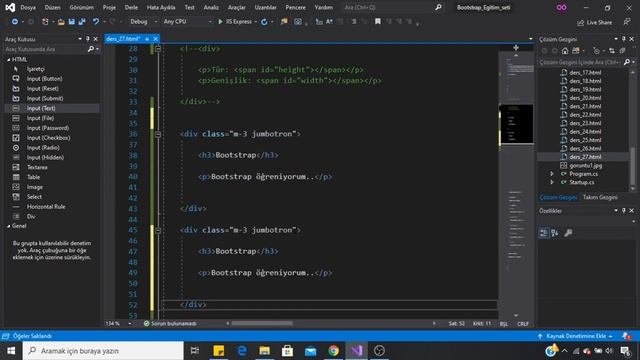Click the Live Share button

(594, 22)
